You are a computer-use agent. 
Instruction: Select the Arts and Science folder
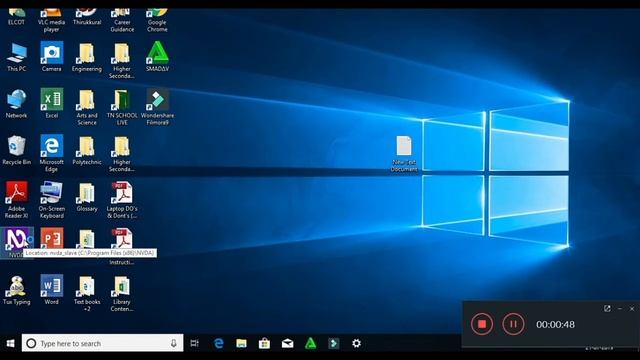87,107
